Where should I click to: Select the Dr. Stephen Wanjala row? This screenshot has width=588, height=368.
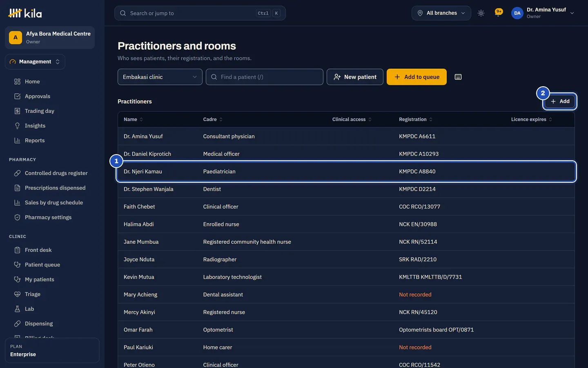click(346, 189)
